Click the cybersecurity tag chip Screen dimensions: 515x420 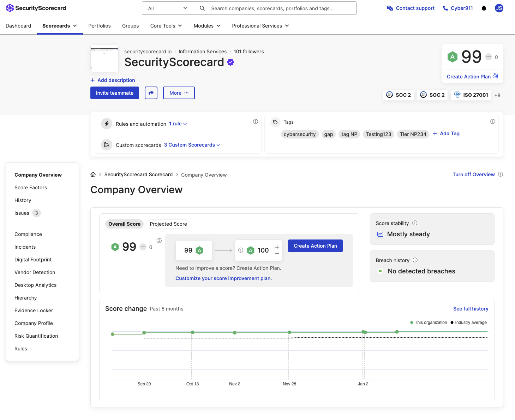pos(300,134)
